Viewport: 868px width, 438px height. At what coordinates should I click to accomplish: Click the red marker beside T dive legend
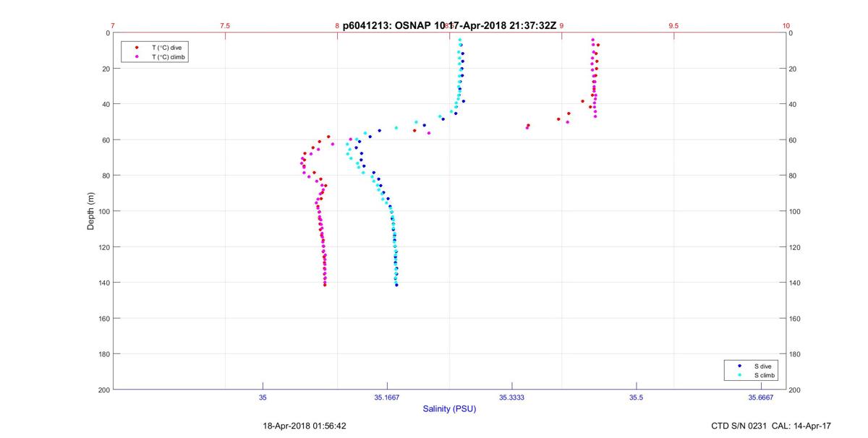[137, 47]
